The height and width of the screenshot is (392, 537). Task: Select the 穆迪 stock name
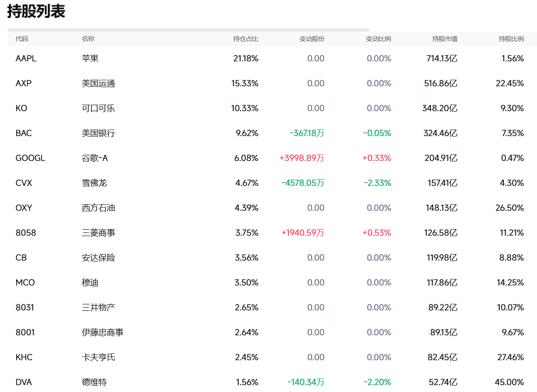coord(90,283)
